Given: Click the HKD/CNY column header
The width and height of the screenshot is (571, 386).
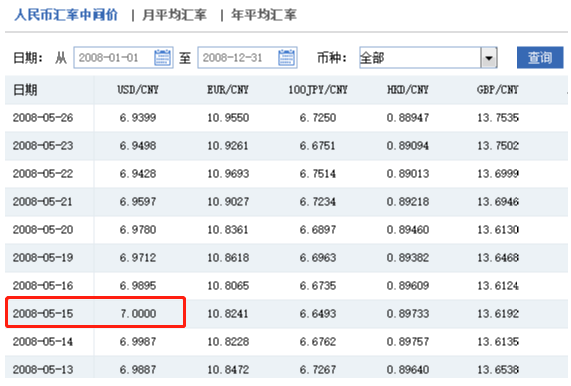Looking at the screenshot, I should [x=408, y=90].
